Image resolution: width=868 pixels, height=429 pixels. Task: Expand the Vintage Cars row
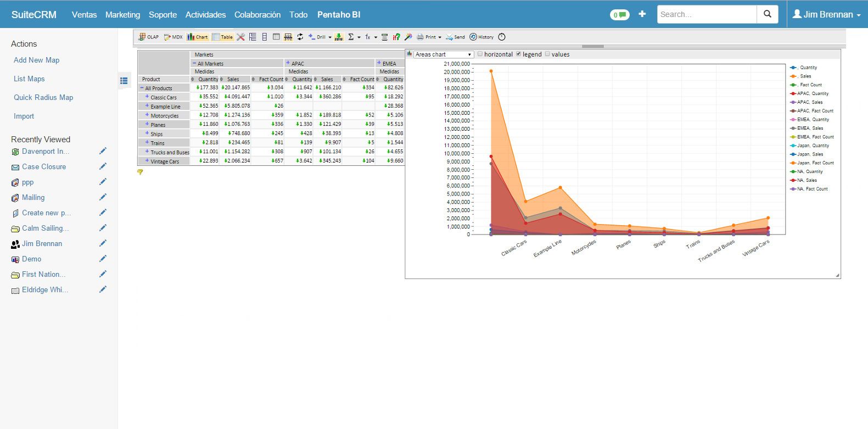pyautogui.click(x=147, y=161)
